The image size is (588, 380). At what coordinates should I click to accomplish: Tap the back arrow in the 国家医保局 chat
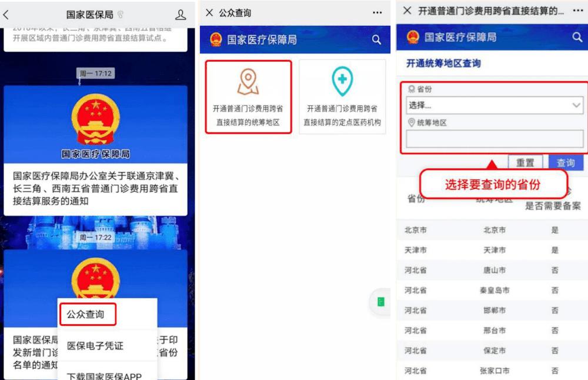click(6, 15)
